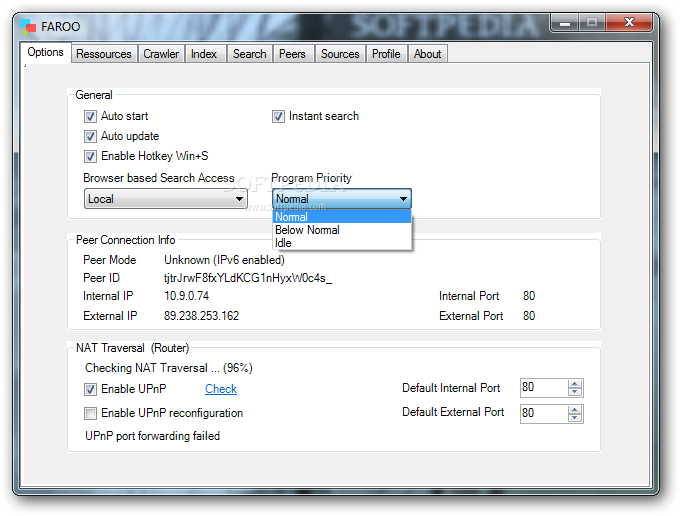Open the Crawler tab
Image resolution: width=680 pixels, height=516 pixels.
(x=161, y=54)
